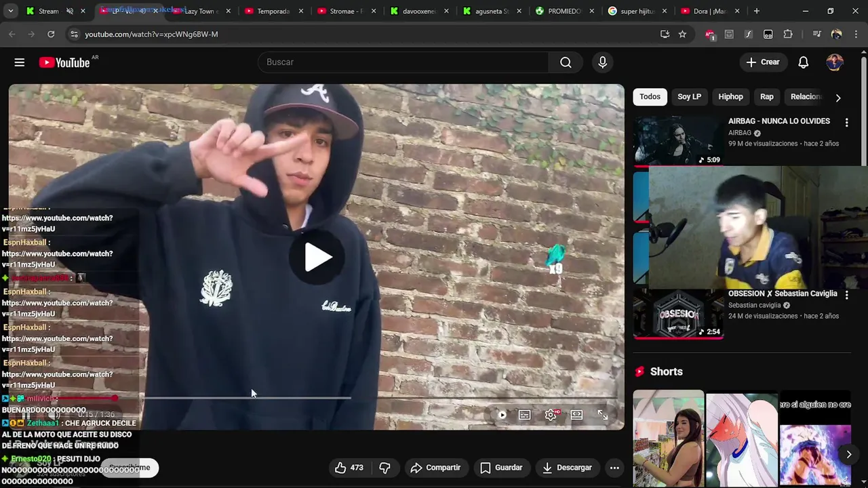Dislike the video with thumbs down
Viewport: 868px width, 488px height.
tap(384, 468)
